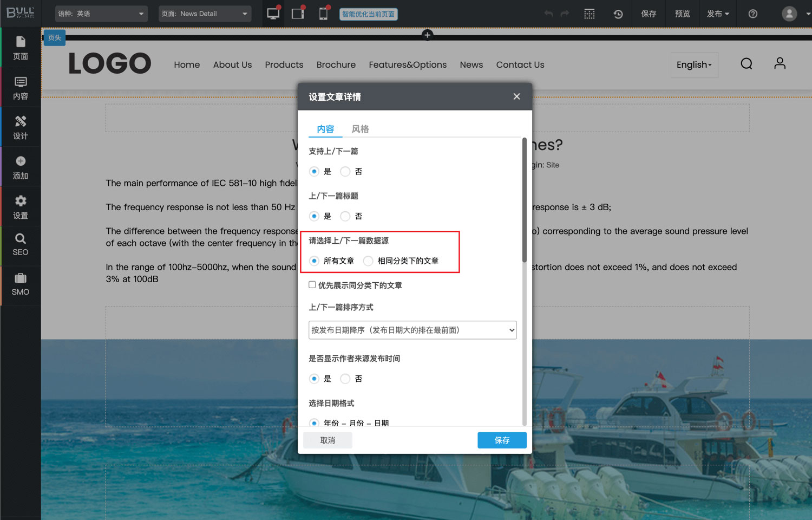This screenshot has width=812, height=520.
Task: Select 否 under 支持上/下一篇
Action: coord(345,172)
